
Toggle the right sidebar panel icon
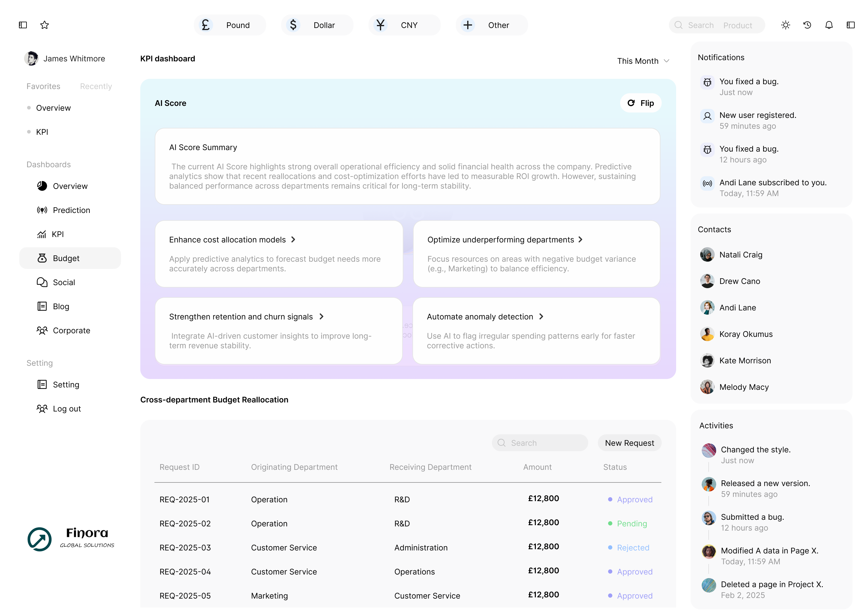click(x=850, y=25)
